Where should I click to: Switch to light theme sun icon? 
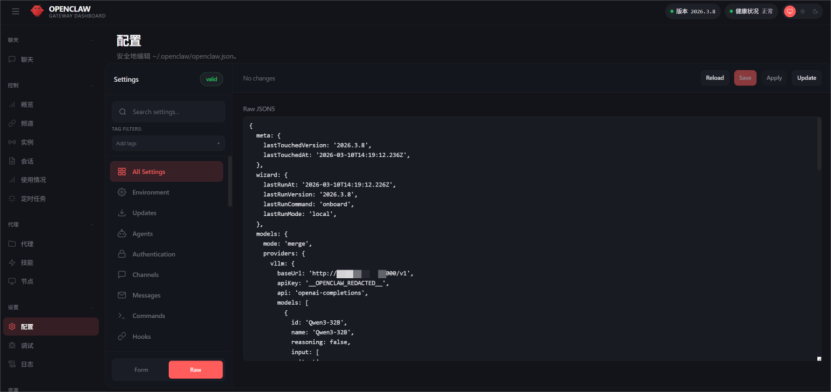802,12
